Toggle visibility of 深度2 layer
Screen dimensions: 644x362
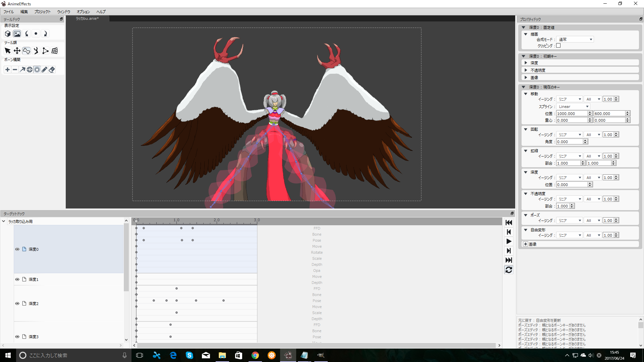pos(17,303)
